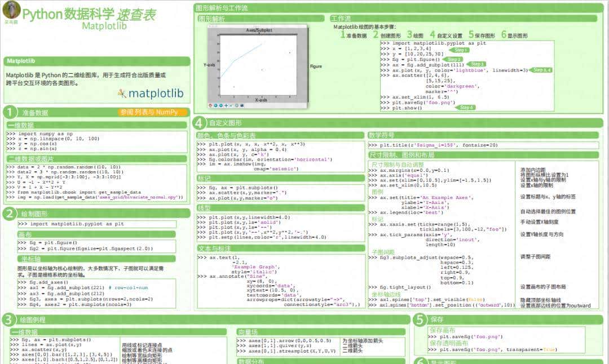The image size is (609, 364).
Task: Click the 画布 sub-header
Action: [x=96, y=234]
